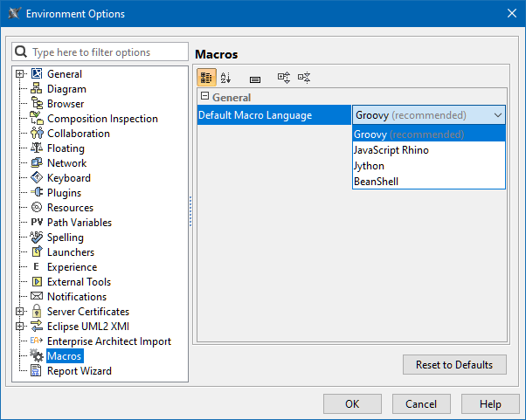The height and width of the screenshot is (420, 526).
Task: Open Help for Environment Options
Action: coord(490,403)
